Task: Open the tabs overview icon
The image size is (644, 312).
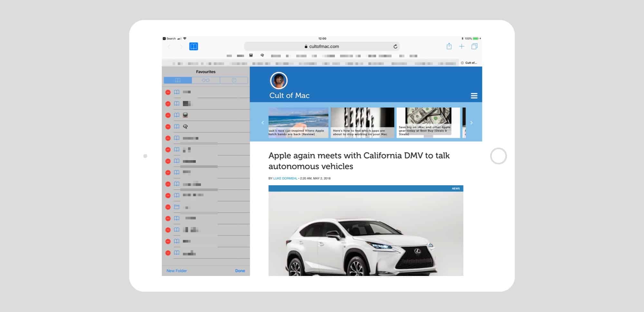Action: point(474,46)
